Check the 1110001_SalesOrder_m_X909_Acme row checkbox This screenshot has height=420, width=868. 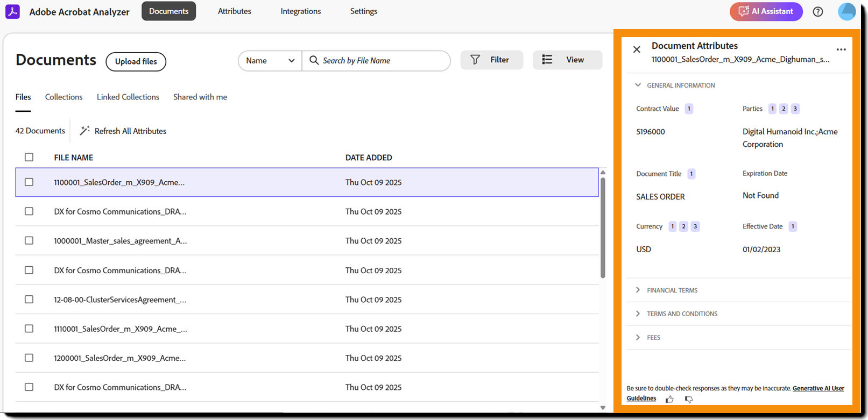pyautogui.click(x=29, y=329)
